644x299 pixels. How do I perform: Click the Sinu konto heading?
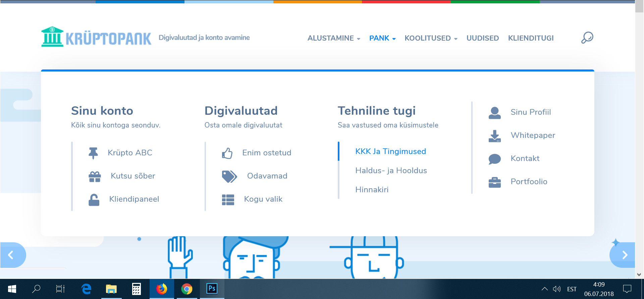pos(102,111)
